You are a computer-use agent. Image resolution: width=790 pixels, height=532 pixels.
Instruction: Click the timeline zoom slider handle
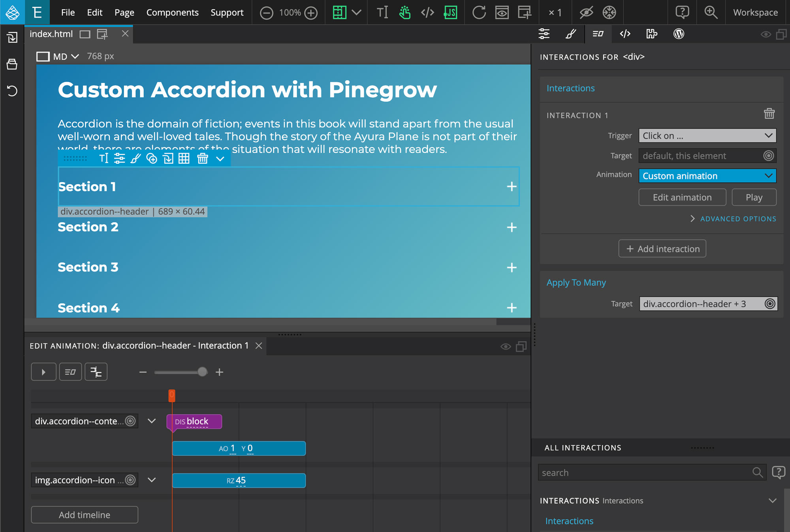click(202, 372)
